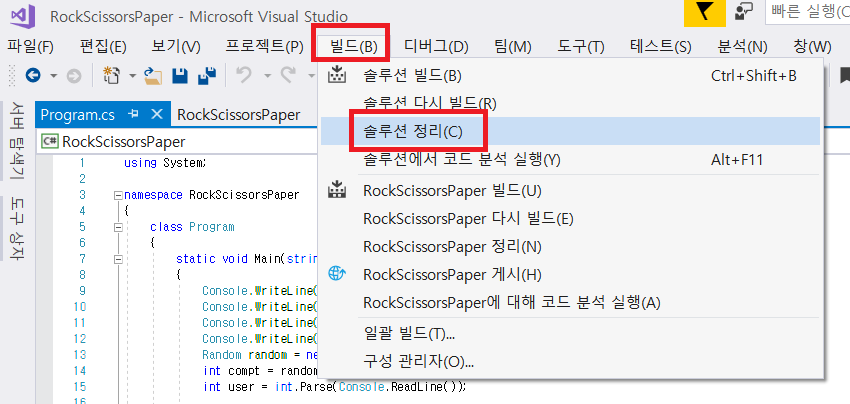Open the 도구 상자 side panel tab
The width and height of the screenshot is (850, 404).
18,228
